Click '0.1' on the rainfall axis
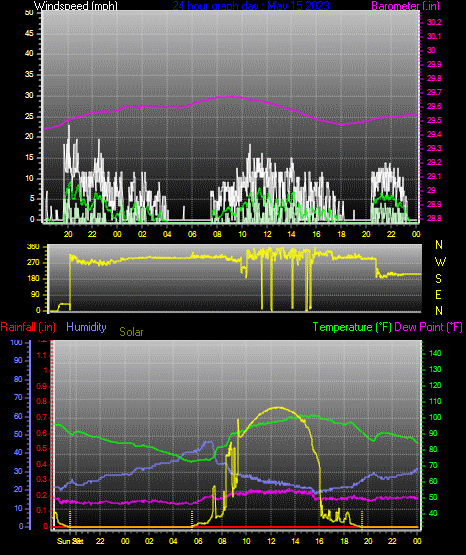Viewport: 466px width, 555px height. point(42,510)
